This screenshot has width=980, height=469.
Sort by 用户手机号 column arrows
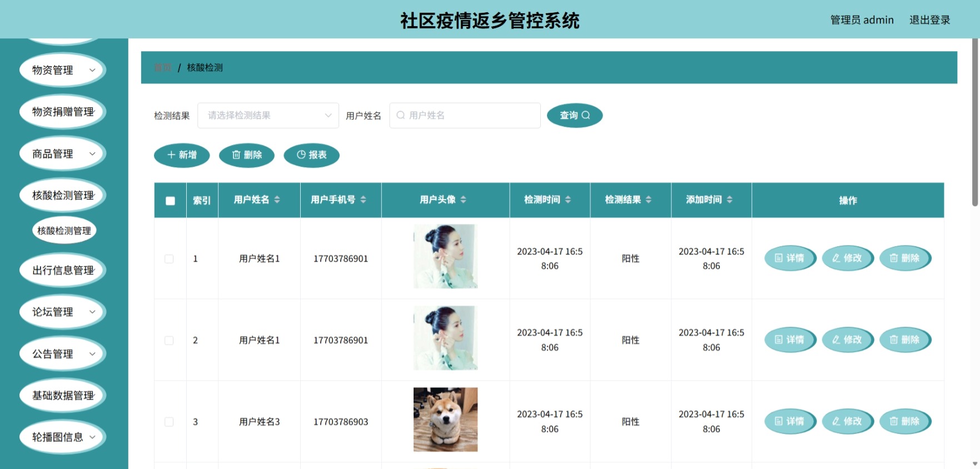(x=363, y=199)
